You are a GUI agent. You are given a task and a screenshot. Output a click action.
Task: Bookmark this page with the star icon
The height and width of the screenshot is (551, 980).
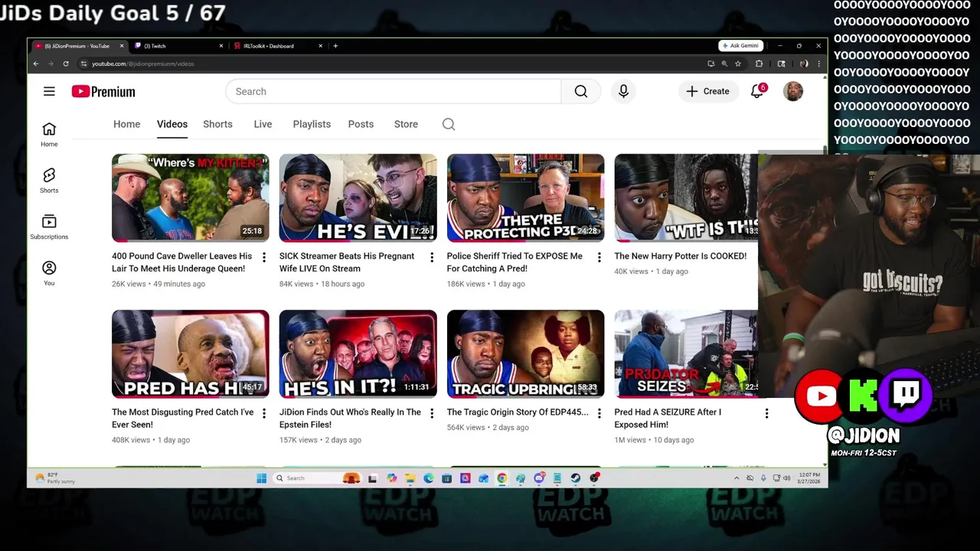click(x=738, y=64)
